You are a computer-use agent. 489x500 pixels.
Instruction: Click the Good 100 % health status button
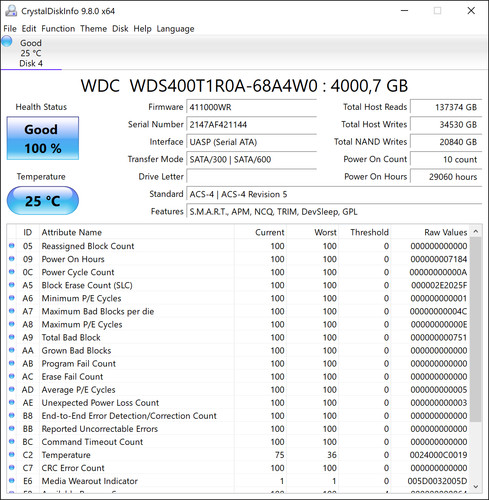click(x=43, y=138)
